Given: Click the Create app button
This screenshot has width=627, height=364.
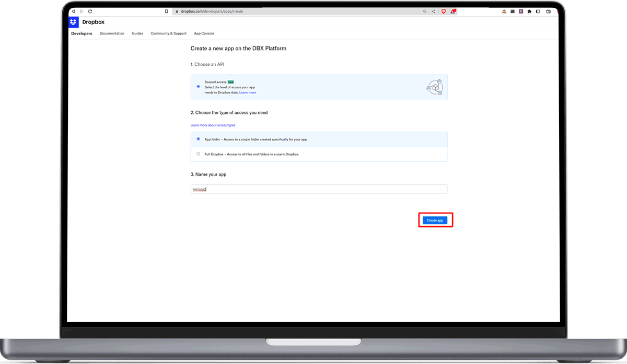Looking at the screenshot, I should (x=435, y=220).
